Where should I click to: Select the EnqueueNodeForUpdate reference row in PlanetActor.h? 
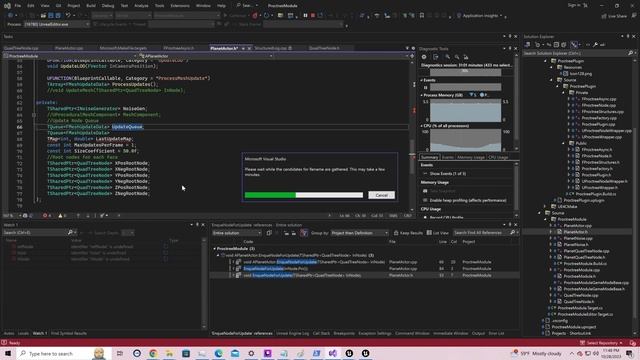pos(364,276)
